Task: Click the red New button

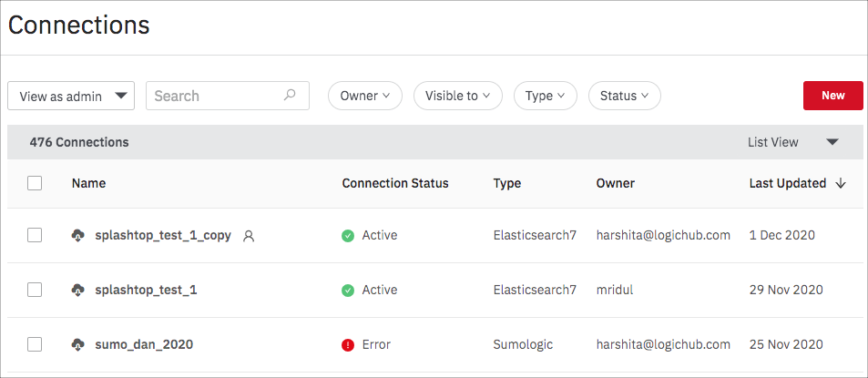Action: pos(833,96)
